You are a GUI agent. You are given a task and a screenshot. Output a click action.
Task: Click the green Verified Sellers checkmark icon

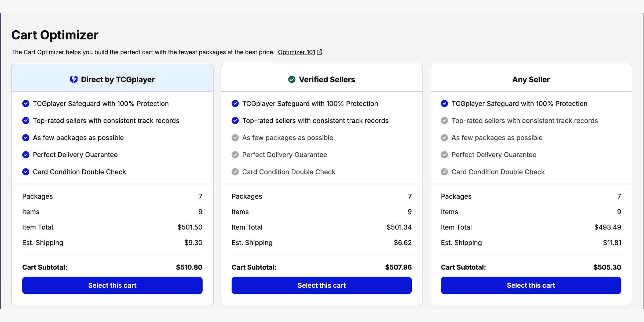tap(292, 79)
